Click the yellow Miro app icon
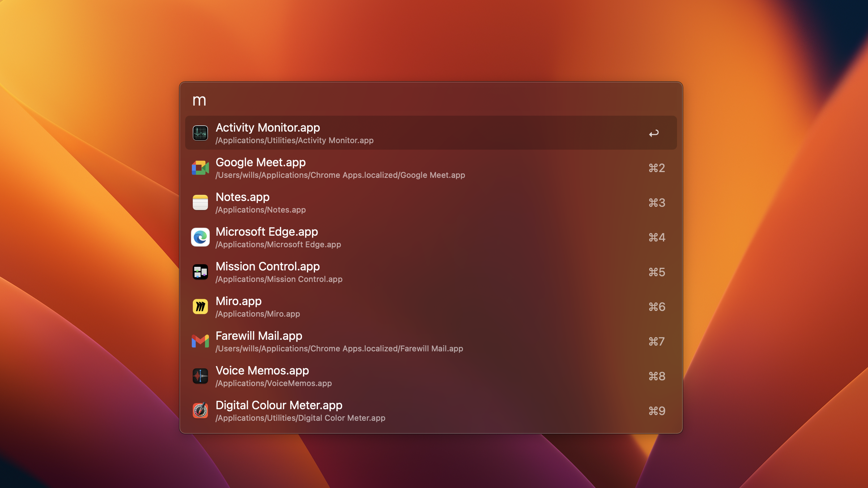Screen dimensions: 868x488 coord(200,307)
